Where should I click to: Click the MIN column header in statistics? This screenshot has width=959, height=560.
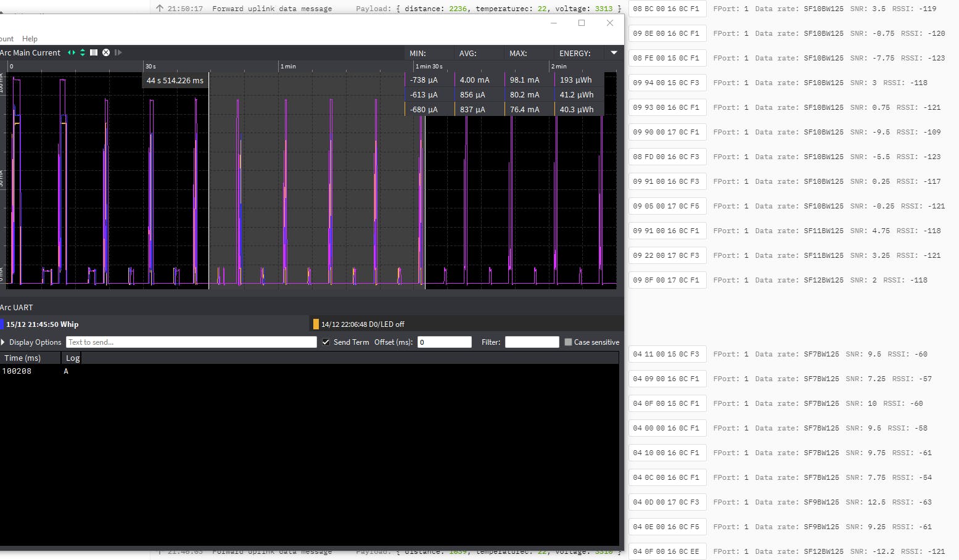(x=418, y=53)
